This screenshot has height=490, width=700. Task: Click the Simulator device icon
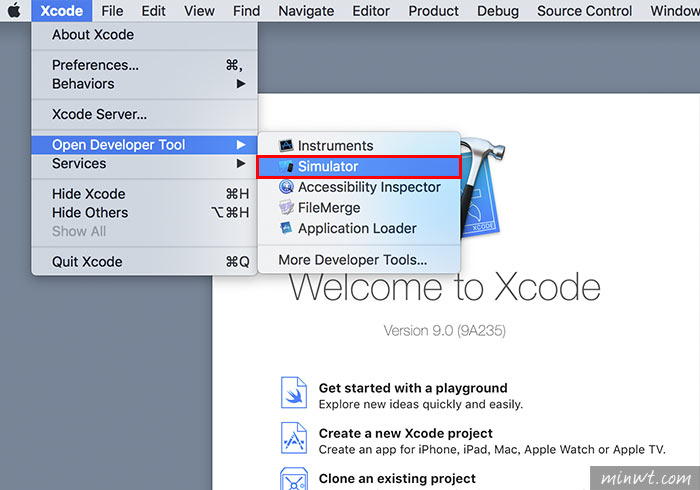pos(286,166)
